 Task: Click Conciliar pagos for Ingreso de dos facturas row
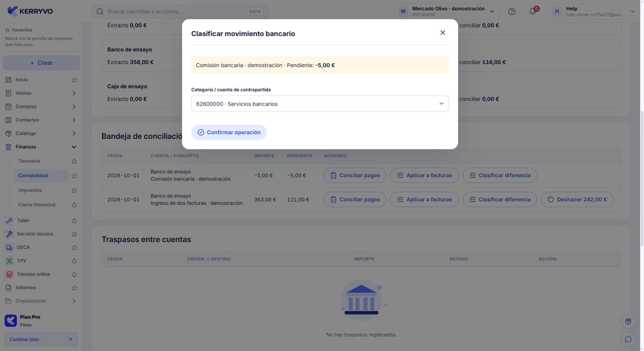[x=355, y=199]
